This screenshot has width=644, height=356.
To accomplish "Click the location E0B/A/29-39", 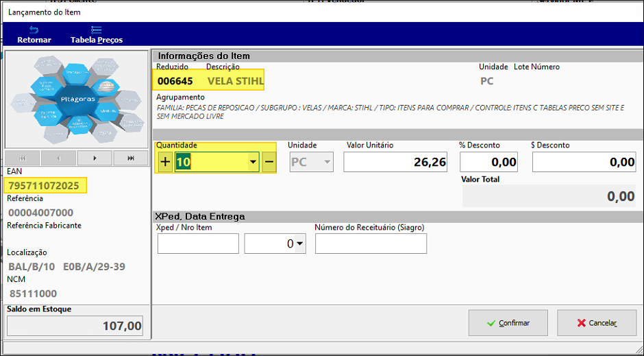I will [x=94, y=267].
